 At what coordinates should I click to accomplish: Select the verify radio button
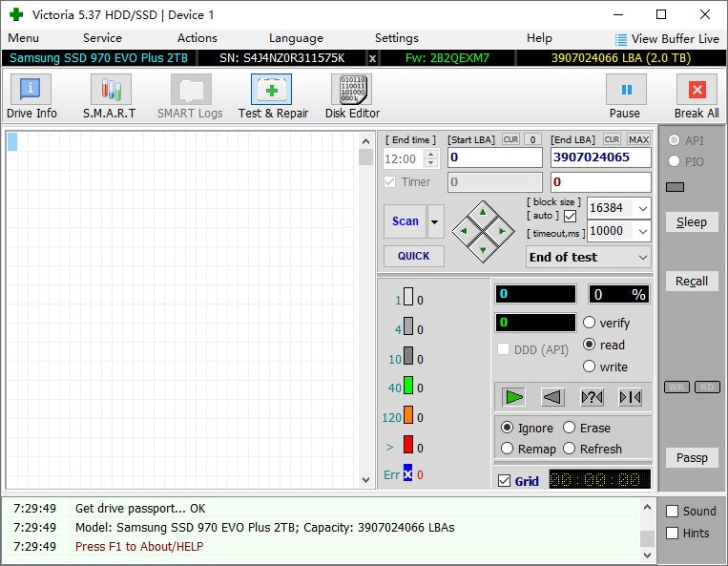click(x=589, y=323)
